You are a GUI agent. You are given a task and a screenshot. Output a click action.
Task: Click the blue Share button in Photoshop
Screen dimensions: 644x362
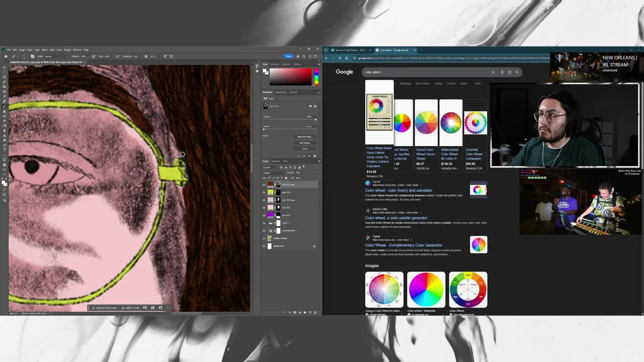pyautogui.click(x=288, y=56)
